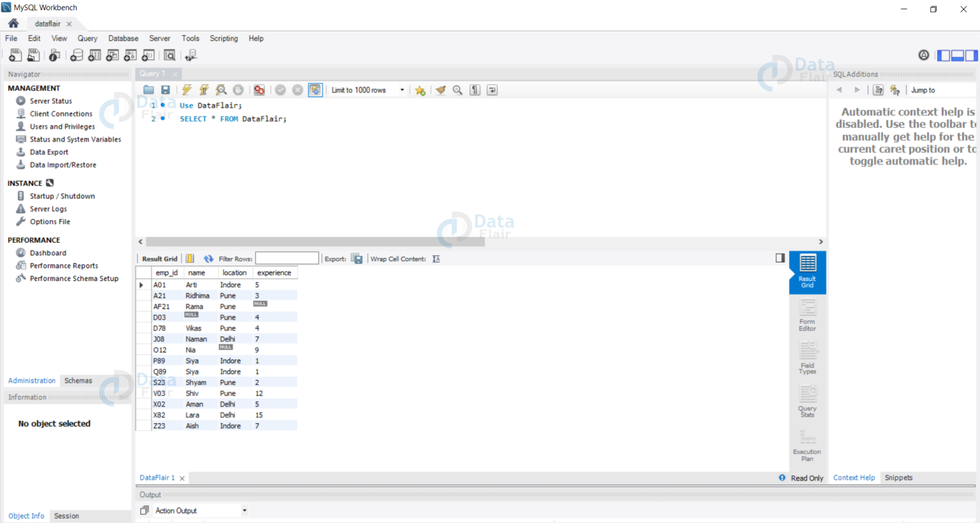Open Startup / Shutdown
The image size is (980, 523).
62,196
